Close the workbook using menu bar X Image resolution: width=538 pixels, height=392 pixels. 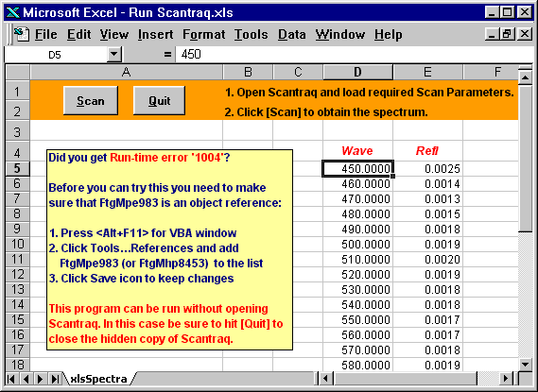[525, 34]
